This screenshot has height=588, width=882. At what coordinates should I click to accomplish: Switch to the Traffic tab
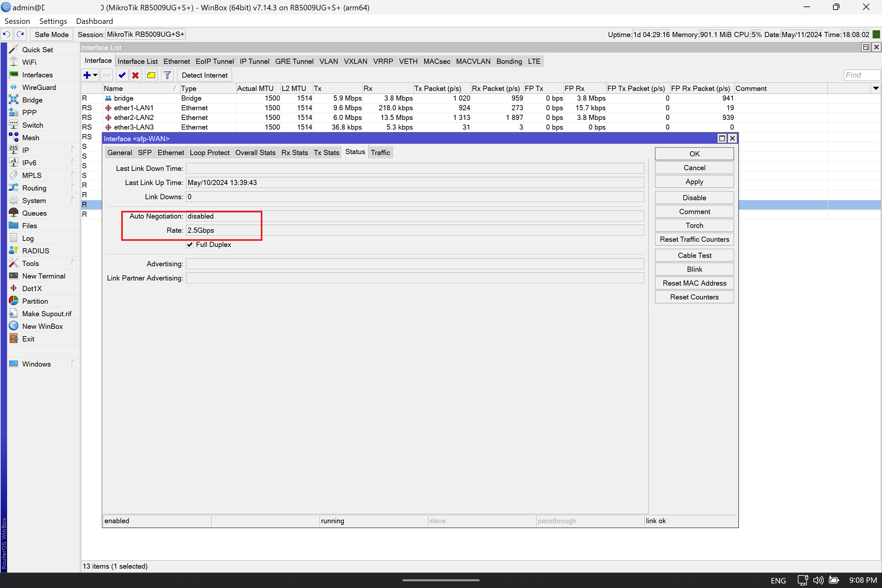(x=380, y=152)
